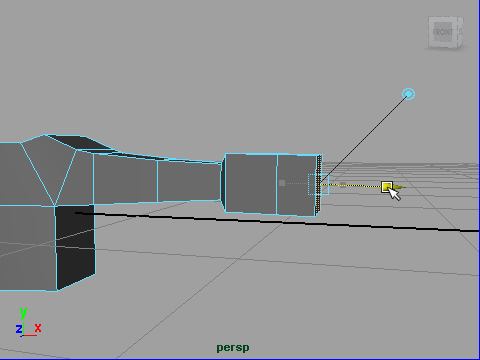Image resolution: width=480 pixels, height=360 pixels.
Task: Click the orange dotted highlighted edge at cylinder tip
Action: coord(319,183)
